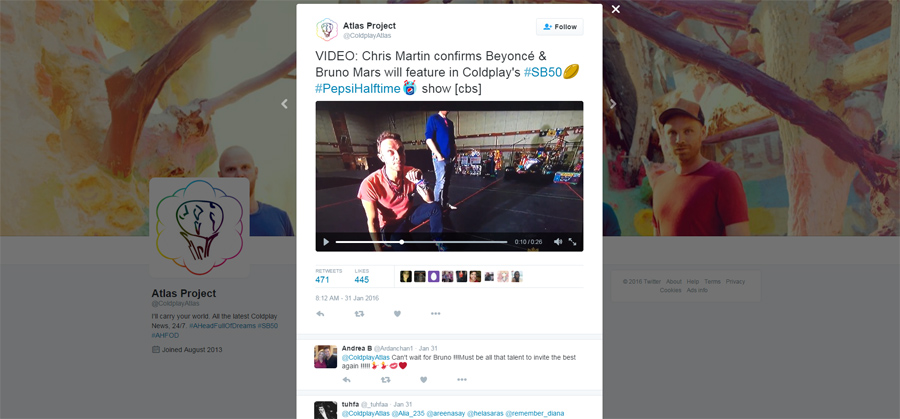Reply to Andrea B's comment

click(x=346, y=380)
